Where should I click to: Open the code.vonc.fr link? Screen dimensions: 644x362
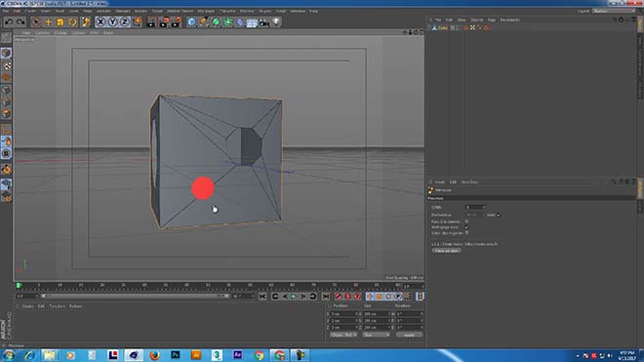pyautogui.click(x=481, y=244)
